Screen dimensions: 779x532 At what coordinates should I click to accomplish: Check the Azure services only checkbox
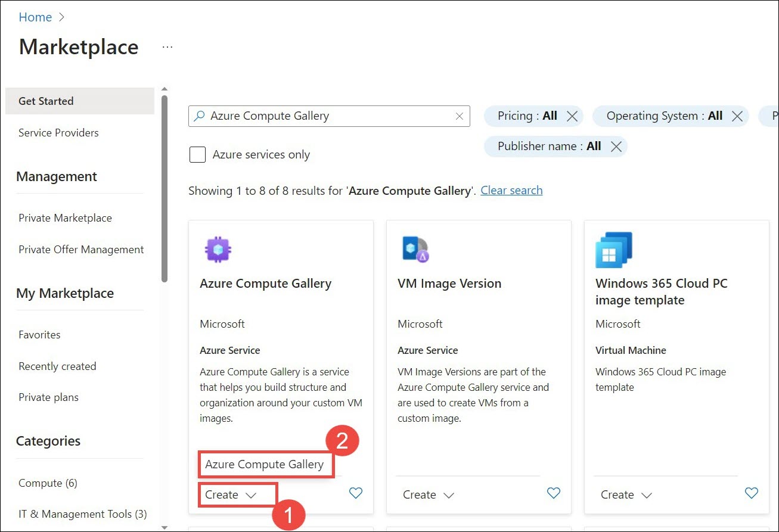pyautogui.click(x=197, y=155)
